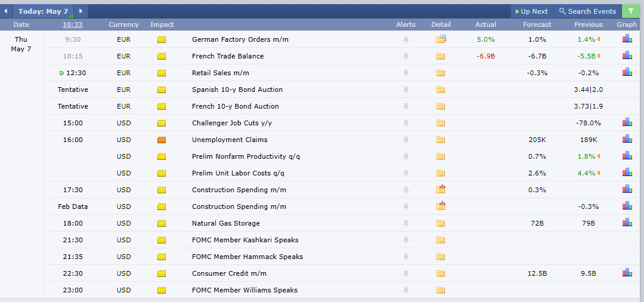Screen dimensions: 644x302
Task: Open detail folder for 17:30 Construction Spending
Action: 441,189
